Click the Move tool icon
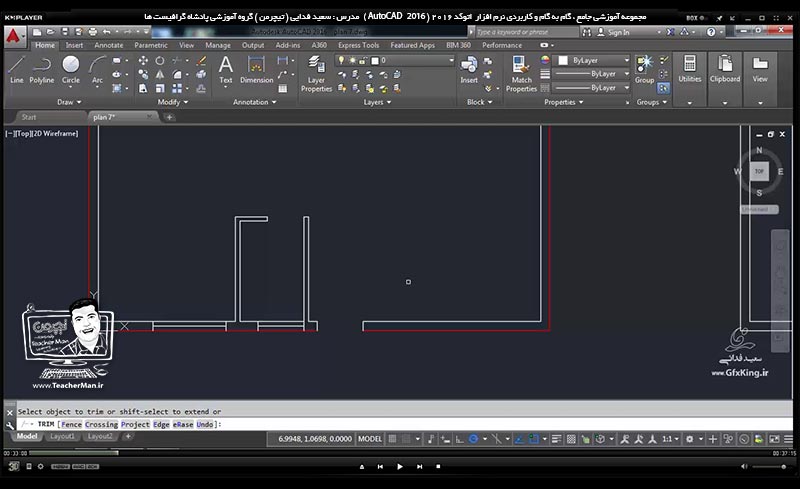This screenshot has width=800, height=489. 143,61
